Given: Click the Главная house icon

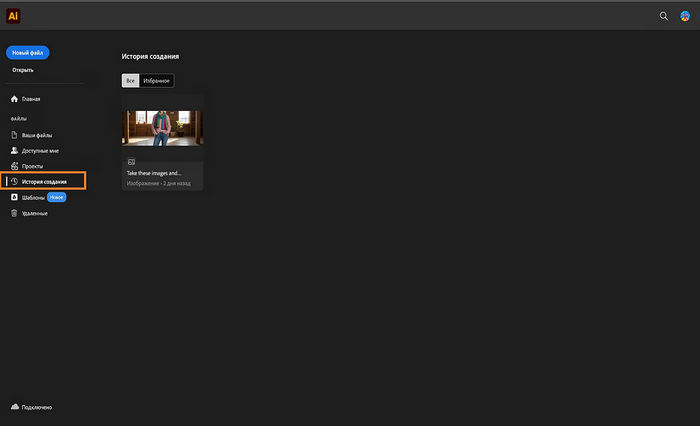Looking at the screenshot, I should [14, 99].
